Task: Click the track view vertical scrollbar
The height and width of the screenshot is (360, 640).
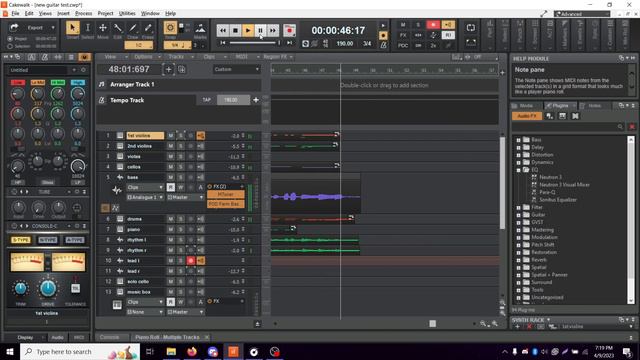Action: [x=502, y=184]
